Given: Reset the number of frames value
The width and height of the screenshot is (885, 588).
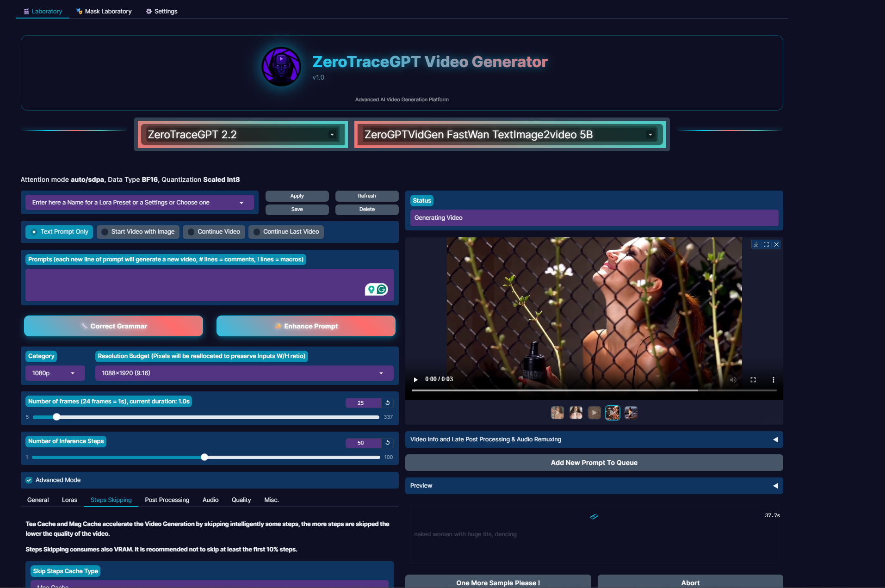Looking at the screenshot, I should [x=388, y=403].
